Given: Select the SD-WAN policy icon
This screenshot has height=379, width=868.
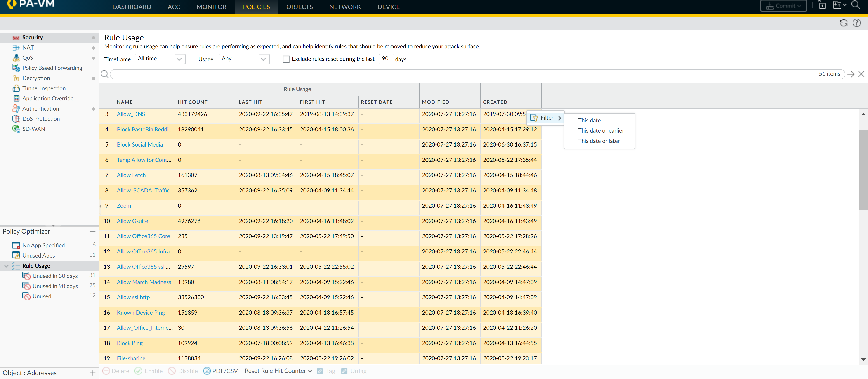Looking at the screenshot, I should coord(16,129).
